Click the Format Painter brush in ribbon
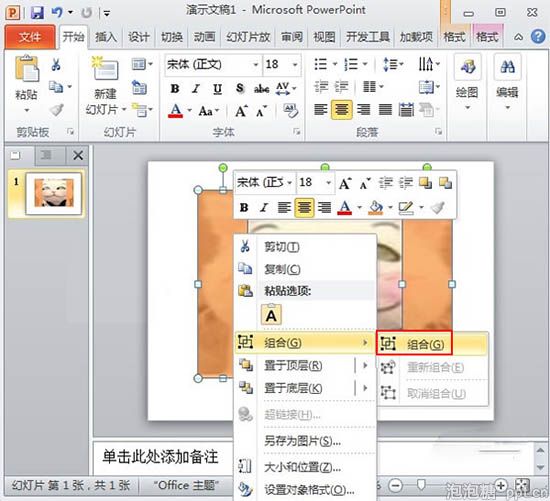 click(56, 110)
